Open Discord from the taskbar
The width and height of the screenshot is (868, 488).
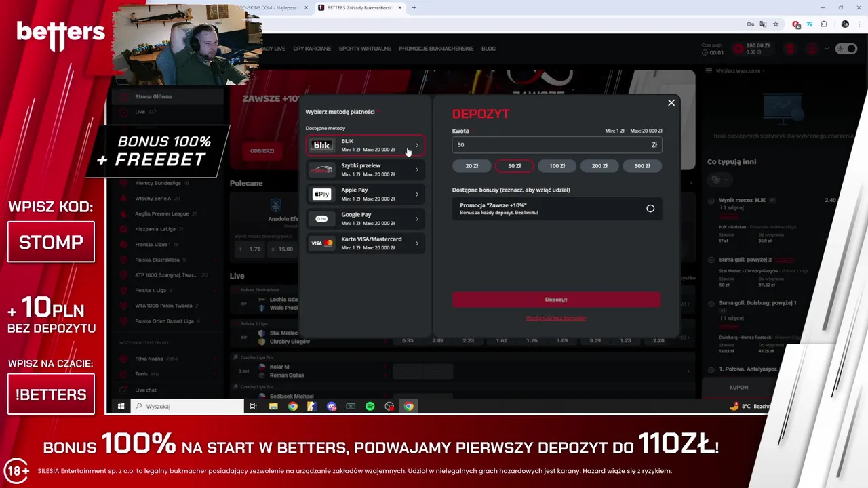(332, 407)
